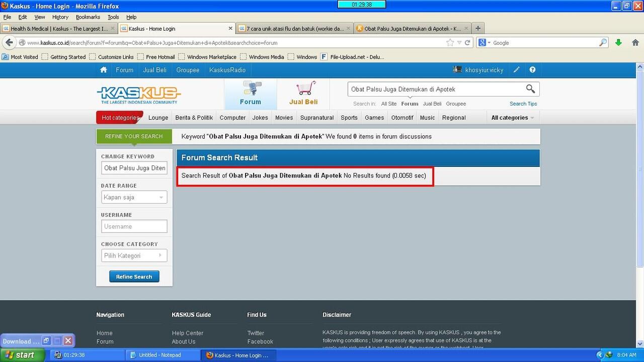
Task: Open the Otomotif category
Action: (x=403, y=118)
